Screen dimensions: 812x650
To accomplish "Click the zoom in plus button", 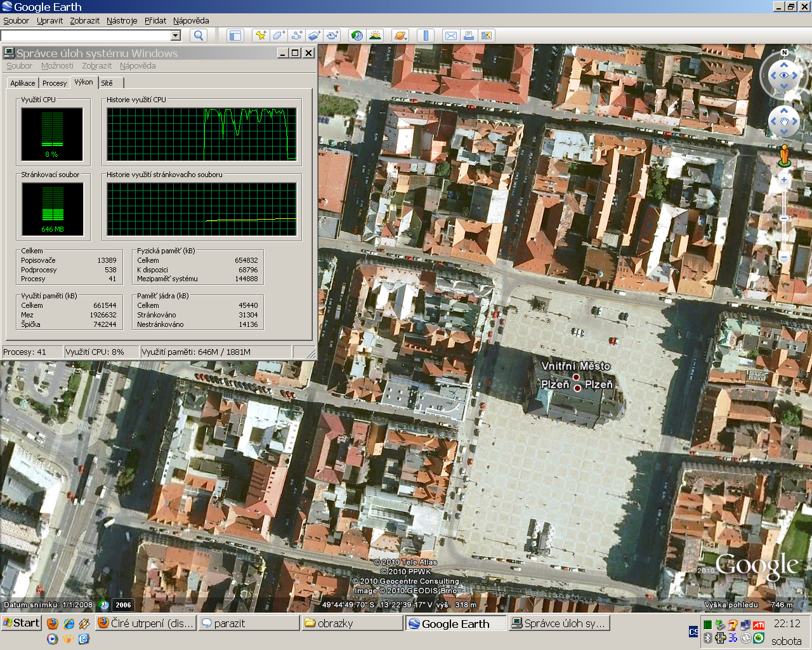I will (784, 180).
